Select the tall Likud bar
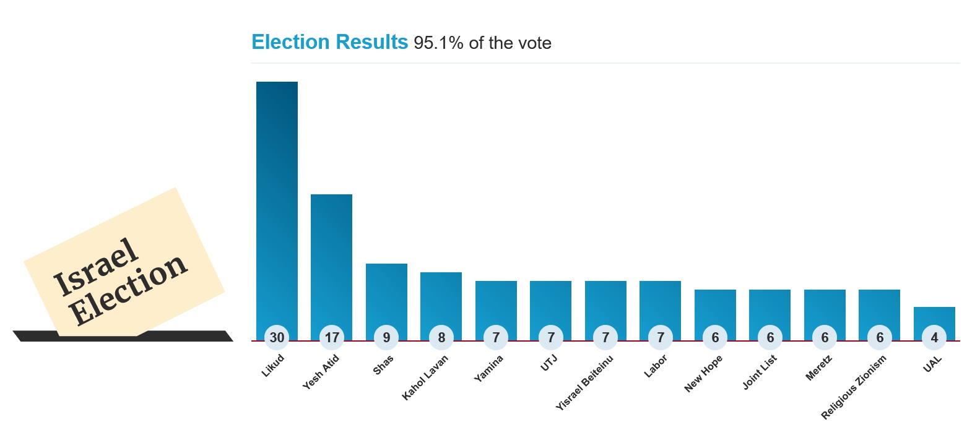Viewport: 980px width, 427px height. tap(277, 198)
